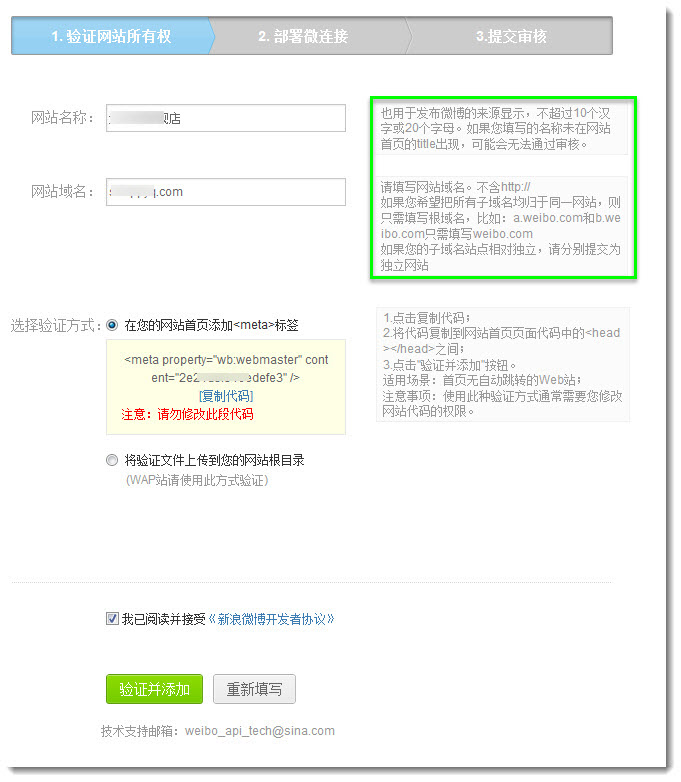
Task: Click the 1.点击复制代码 instructions box
Action: point(502,364)
